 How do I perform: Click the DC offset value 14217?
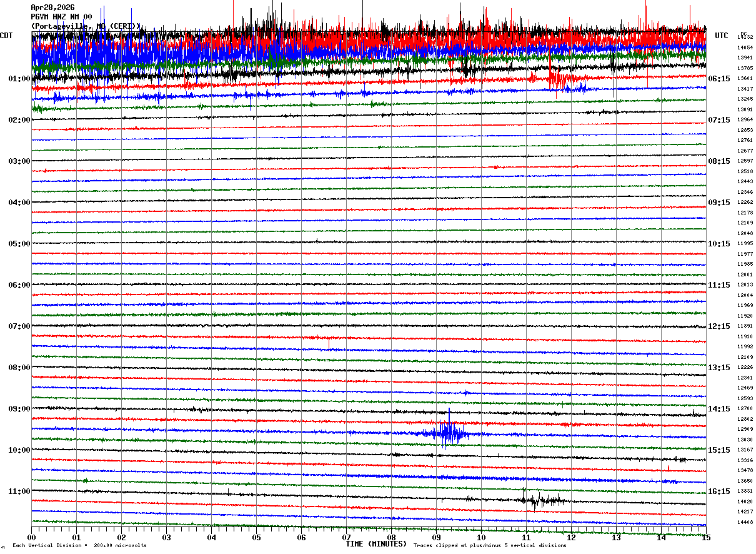745,512
